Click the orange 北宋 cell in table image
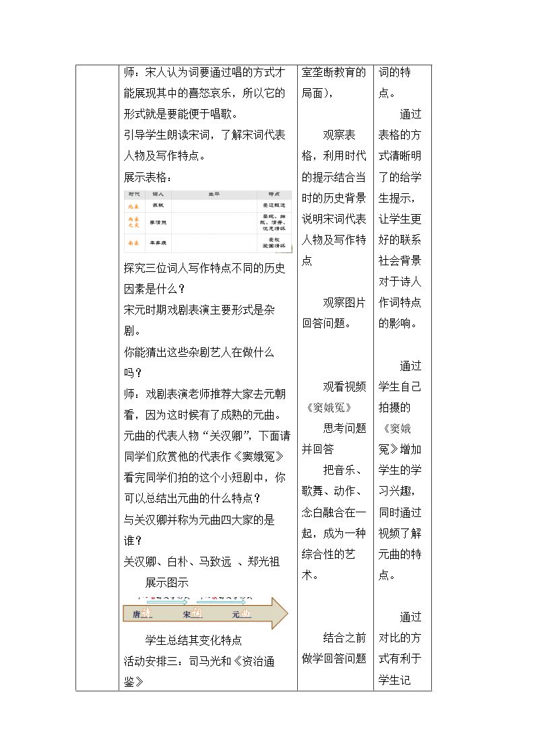The width and height of the screenshot is (535, 756). (x=133, y=207)
